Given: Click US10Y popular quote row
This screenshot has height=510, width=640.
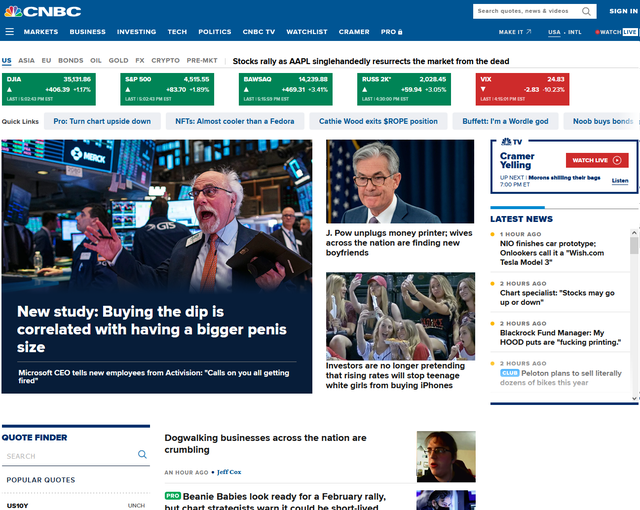Looking at the screenshot, I should (76, 506).
